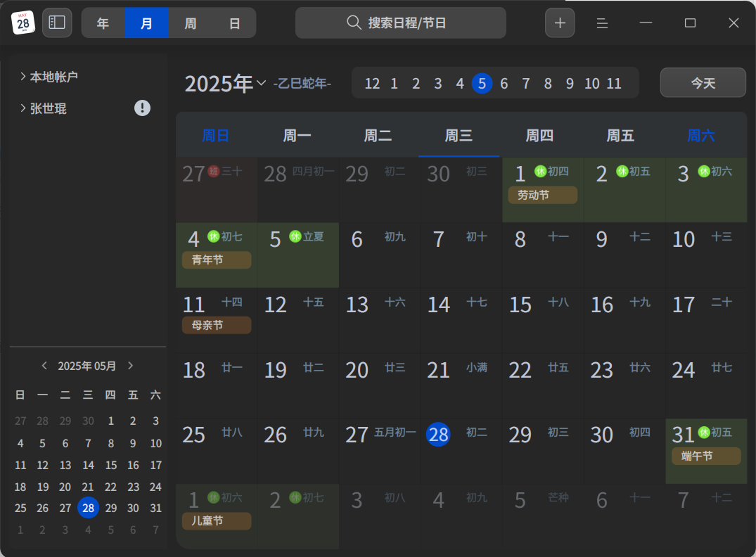Click day 31 in mini calendar
The width and height of the screenshot is (756, 557).
point(155,508)
